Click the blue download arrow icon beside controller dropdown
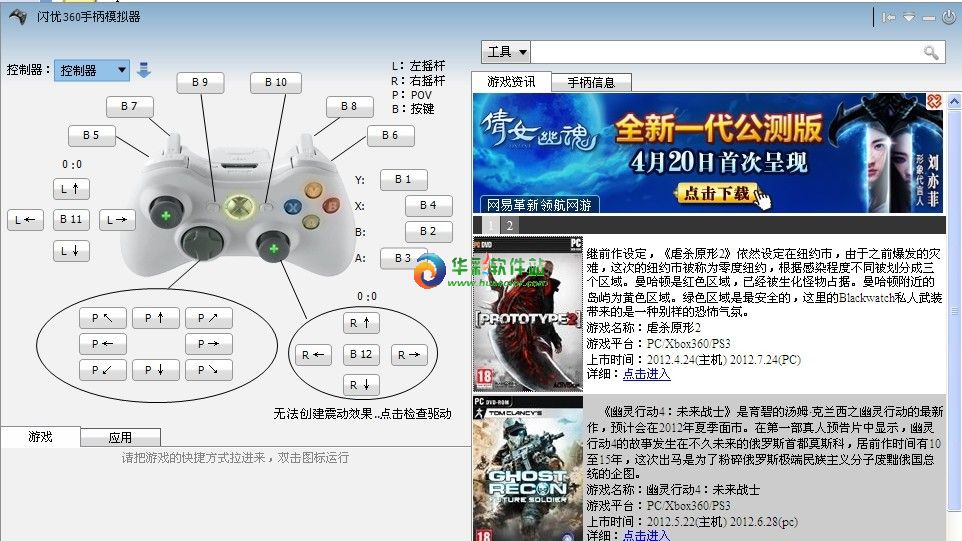 [x=144, y=70]
